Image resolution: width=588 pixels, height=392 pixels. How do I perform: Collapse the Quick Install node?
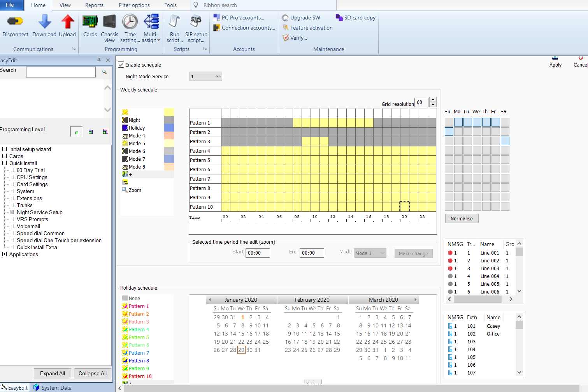5,163
